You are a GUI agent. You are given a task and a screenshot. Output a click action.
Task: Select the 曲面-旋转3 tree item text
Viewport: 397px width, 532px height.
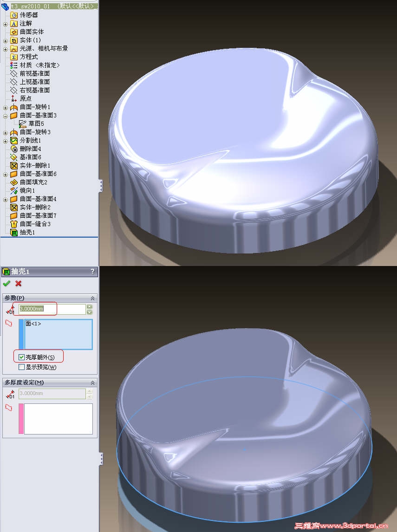(35, 132)
